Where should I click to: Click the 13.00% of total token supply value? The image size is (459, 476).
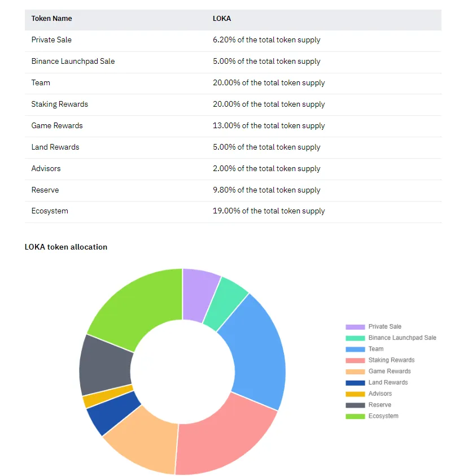(269, 126)
